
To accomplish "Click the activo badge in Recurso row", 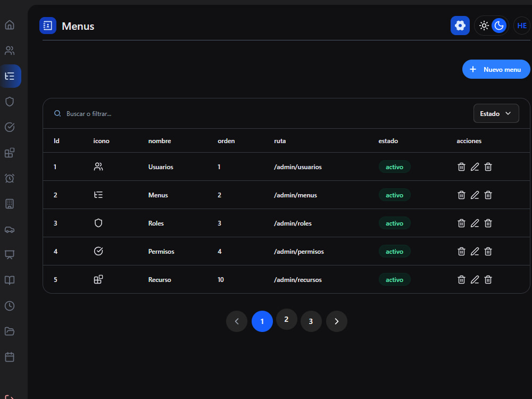I will (x=395, y=280).
